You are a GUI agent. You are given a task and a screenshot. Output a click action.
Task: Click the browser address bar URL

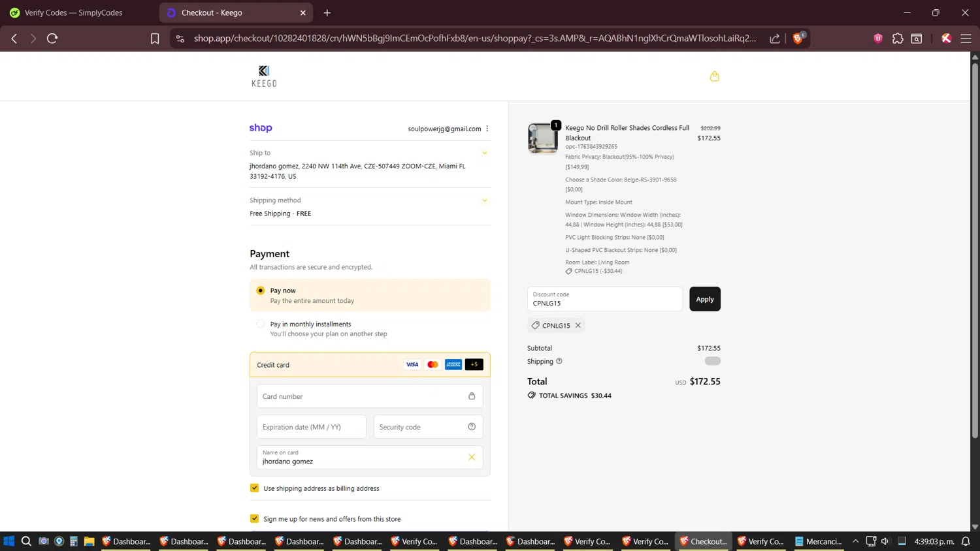[x=475, y=39]
